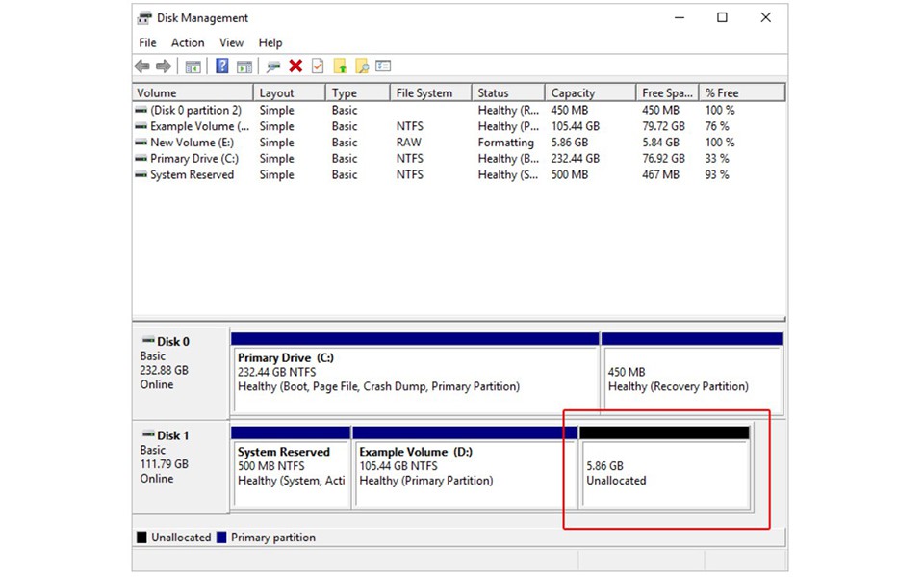
Task: Sort by the Layout column header
Action: point(290,93)
